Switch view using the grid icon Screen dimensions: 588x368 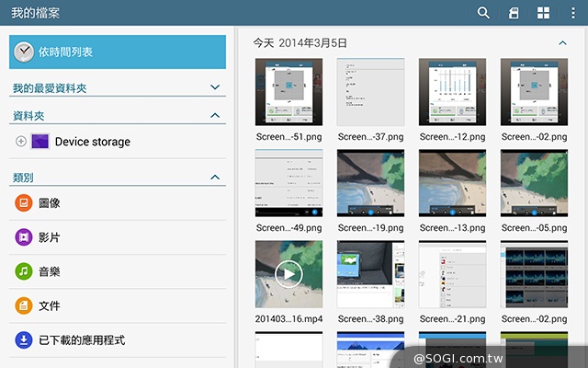coord(544,13)
